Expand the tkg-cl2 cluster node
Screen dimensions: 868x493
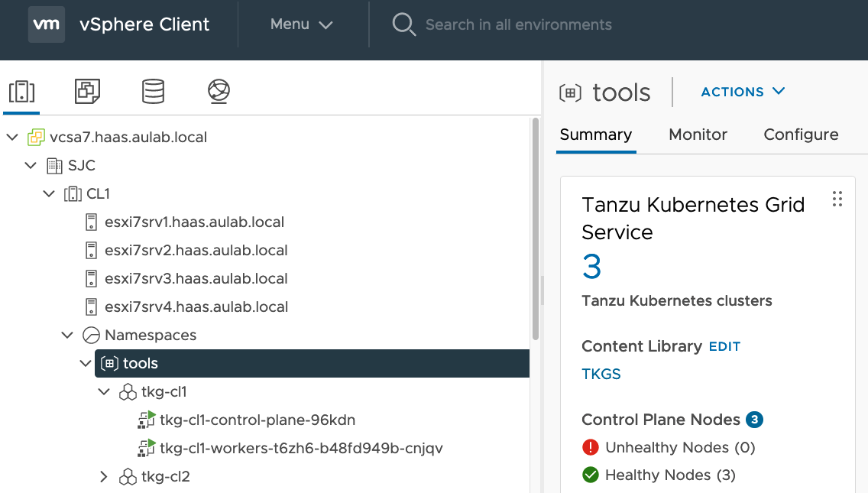click(x=103, y=476)
